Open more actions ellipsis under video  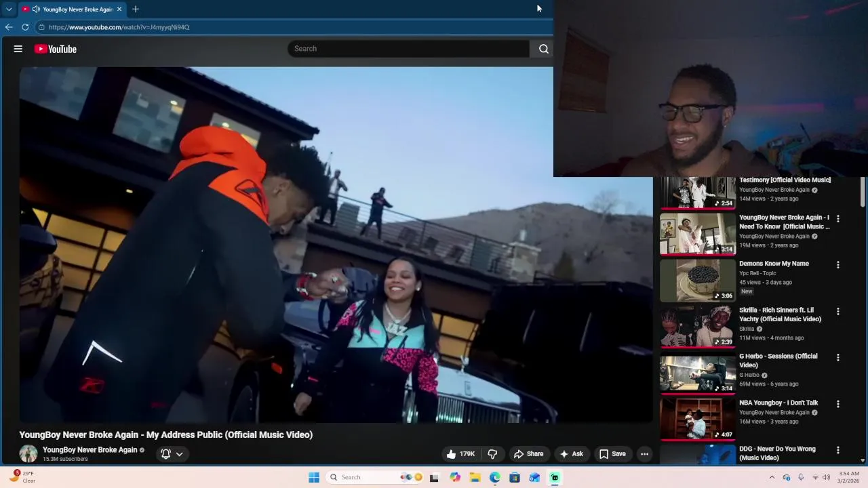click(645, 454)
